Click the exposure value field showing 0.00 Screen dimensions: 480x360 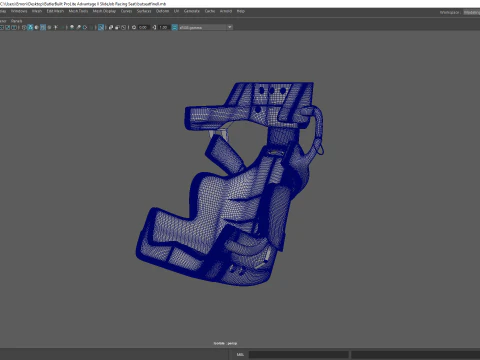click(143, 27)
